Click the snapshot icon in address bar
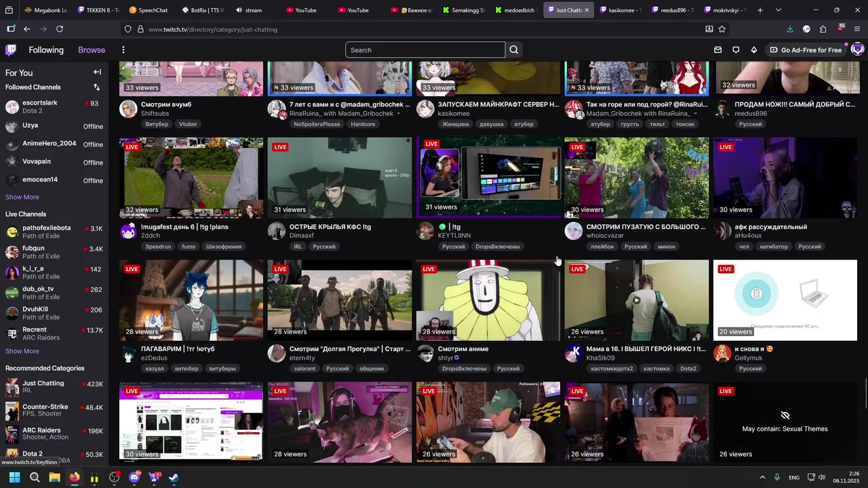This screenshot has width=868, height=488. pos(709,29)
